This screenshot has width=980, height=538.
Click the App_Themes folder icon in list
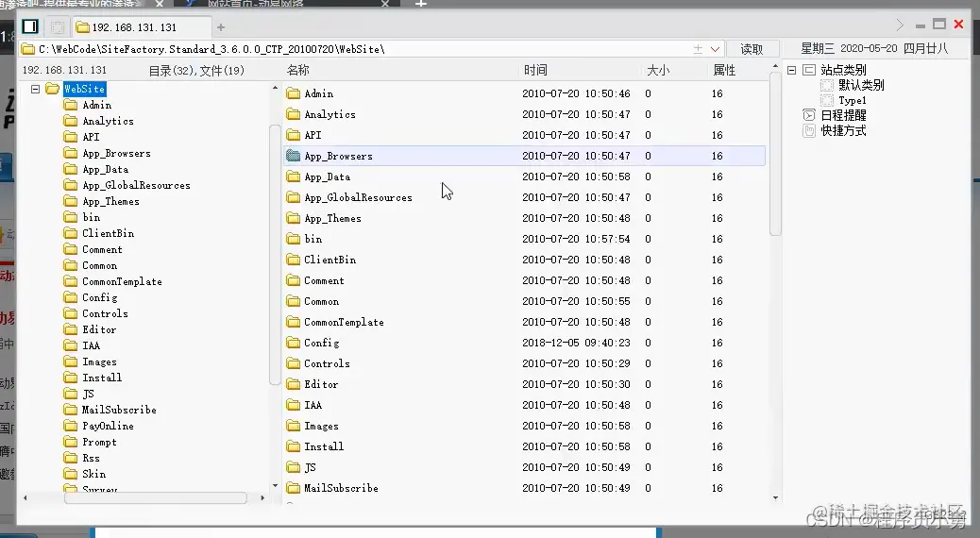[293, 218]
